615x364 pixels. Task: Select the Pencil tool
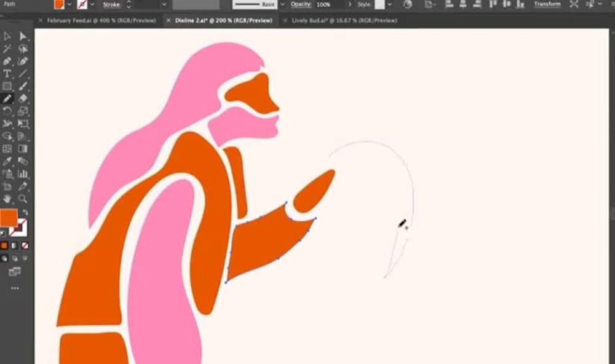7,99
